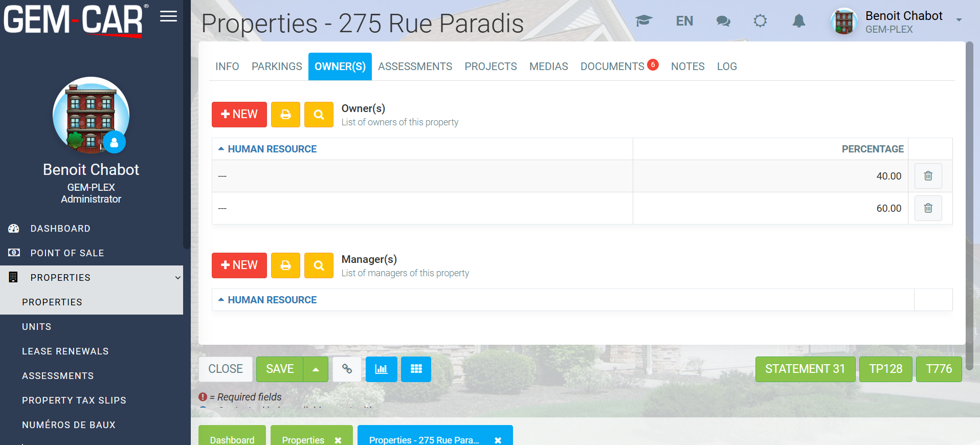Image resolution: width=980 pixels, height=445 pixels.
Task: Delete the 40.00 percent owner row
Action: click(928, 176)
